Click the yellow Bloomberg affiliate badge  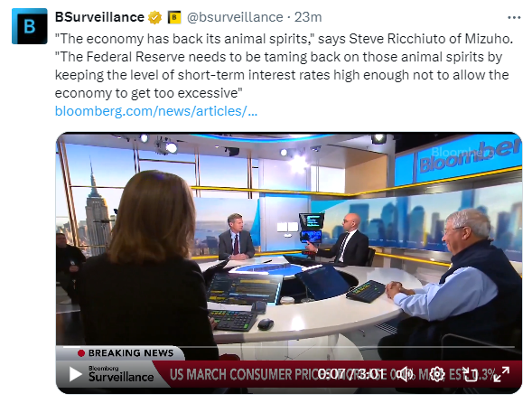coord(174,17)
